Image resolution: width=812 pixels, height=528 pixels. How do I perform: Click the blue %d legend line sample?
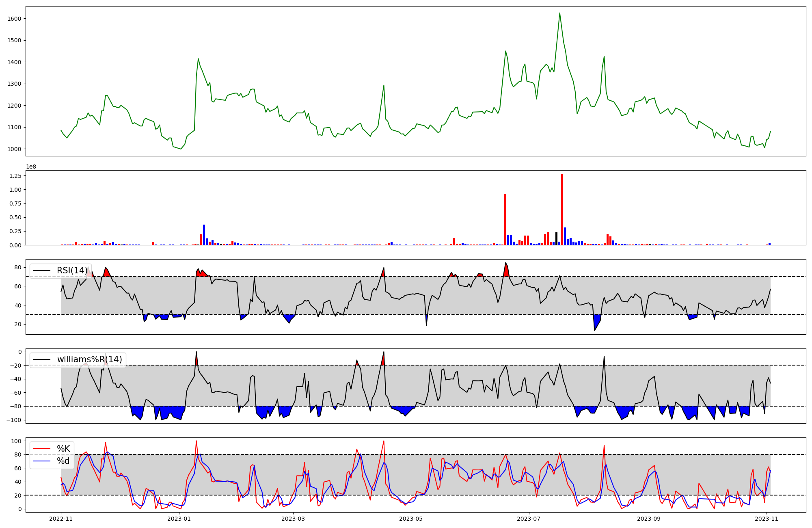pyautogui.click(x=41, y=461)
